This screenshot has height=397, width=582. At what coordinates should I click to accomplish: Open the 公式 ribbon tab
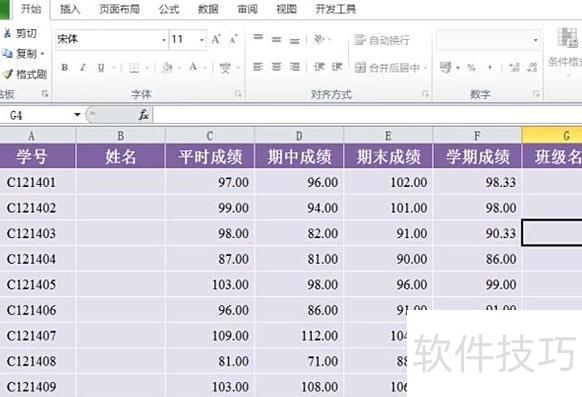(169, 9)
